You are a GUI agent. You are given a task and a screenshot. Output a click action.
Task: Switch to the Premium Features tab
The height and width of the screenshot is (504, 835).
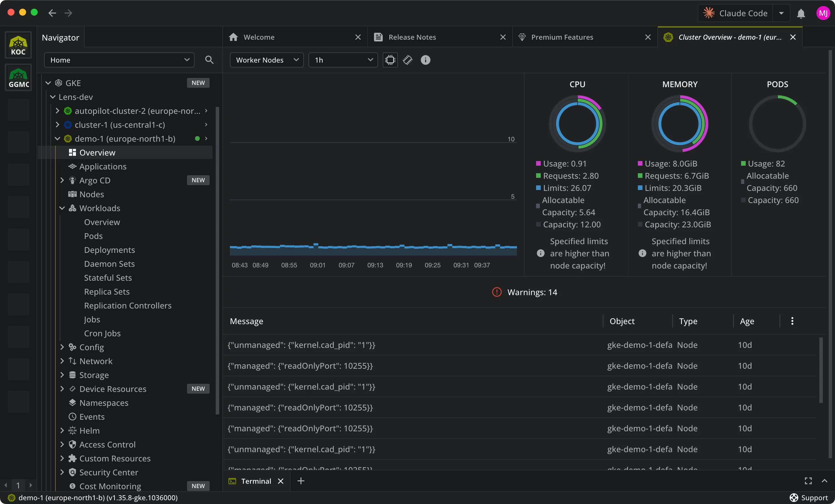(x=584, y=37)
